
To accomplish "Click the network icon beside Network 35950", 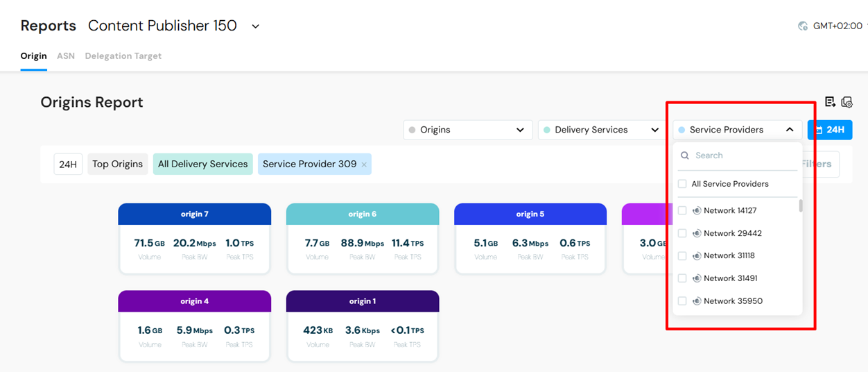I will click(x=697, y=301).
